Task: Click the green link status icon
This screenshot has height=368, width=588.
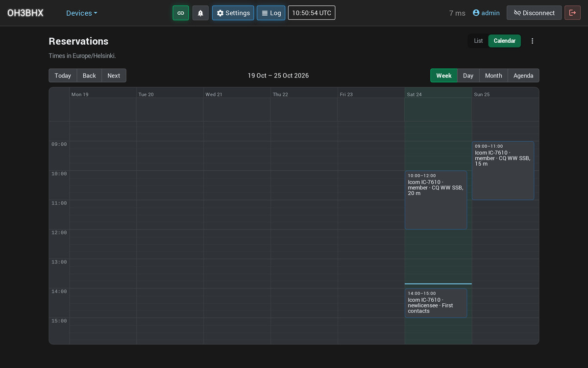Action: pyautogui.click(x=180, y=13)
